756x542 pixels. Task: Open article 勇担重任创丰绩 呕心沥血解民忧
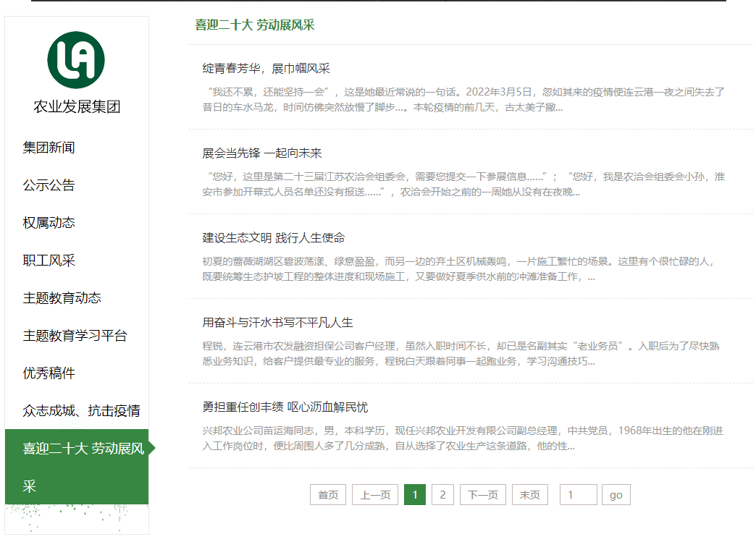click(x=285, y=407)
